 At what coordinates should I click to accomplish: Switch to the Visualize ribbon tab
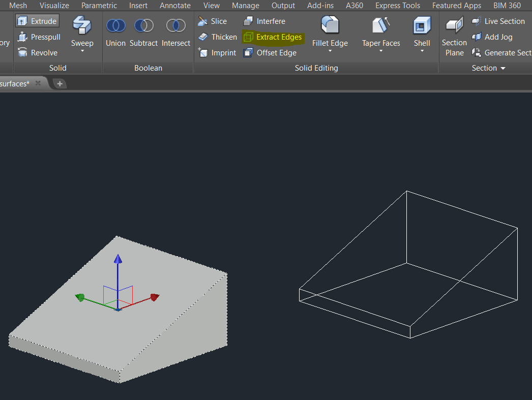[x=54, y=6]
